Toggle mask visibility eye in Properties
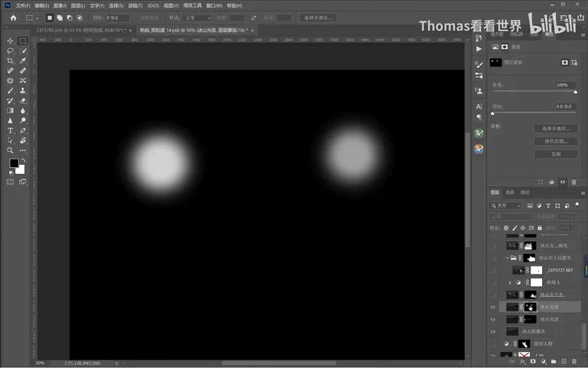Viewport: 588px width, 368px height. (563, 182)
